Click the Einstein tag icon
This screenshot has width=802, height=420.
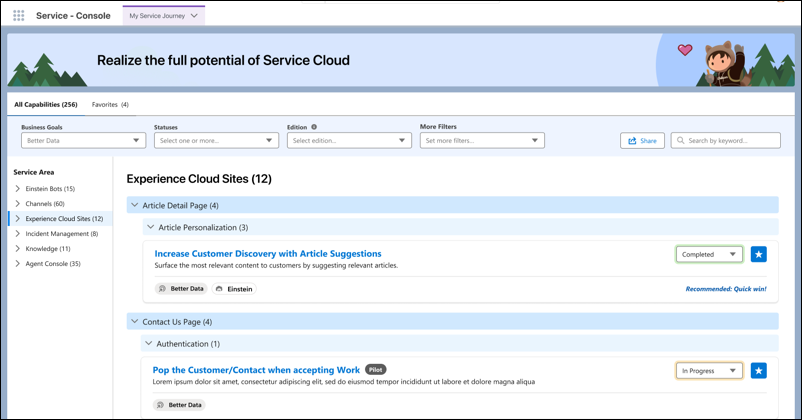click(220, 288)
